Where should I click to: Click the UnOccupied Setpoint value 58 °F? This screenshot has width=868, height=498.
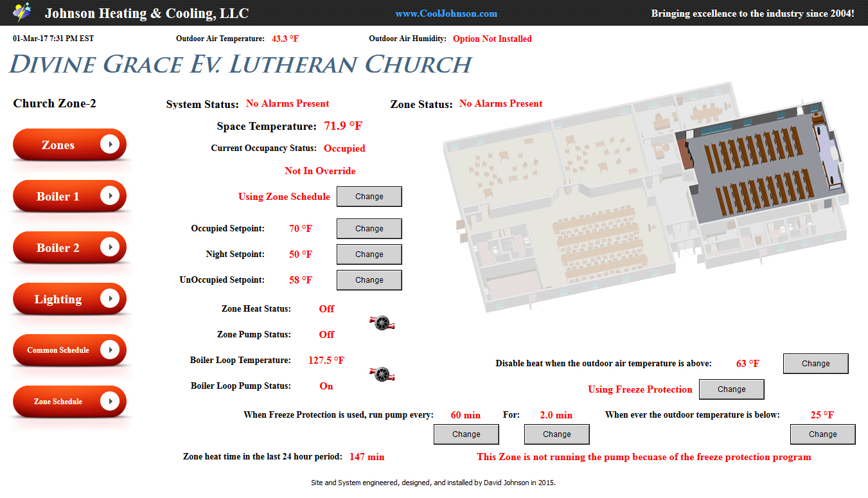point(301,280)
